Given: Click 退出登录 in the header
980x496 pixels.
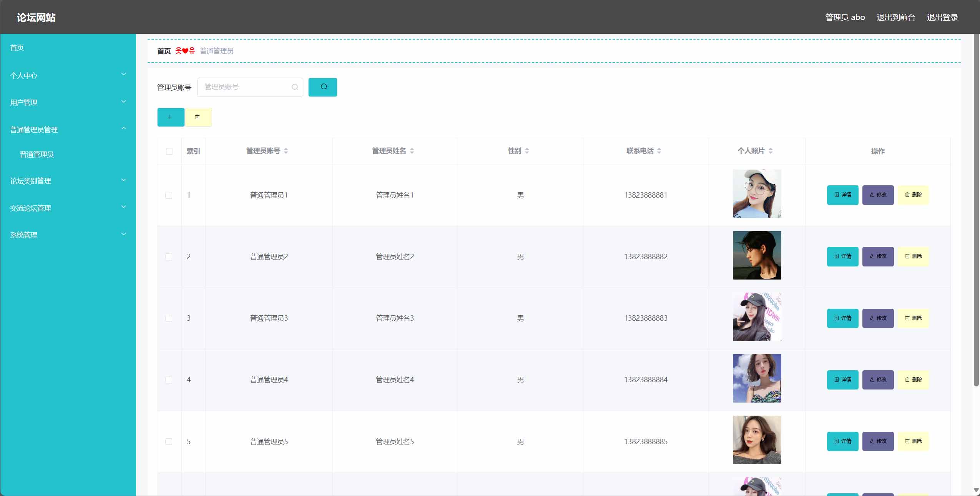Looking at the screenshot, I should pos(942,17).
